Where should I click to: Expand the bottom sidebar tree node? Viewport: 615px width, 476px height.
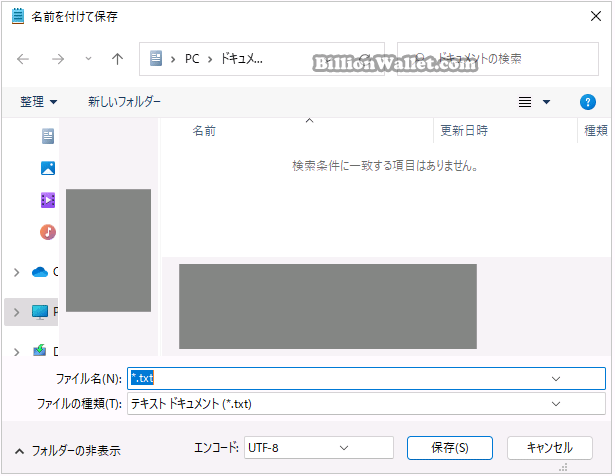coord(16,352)
